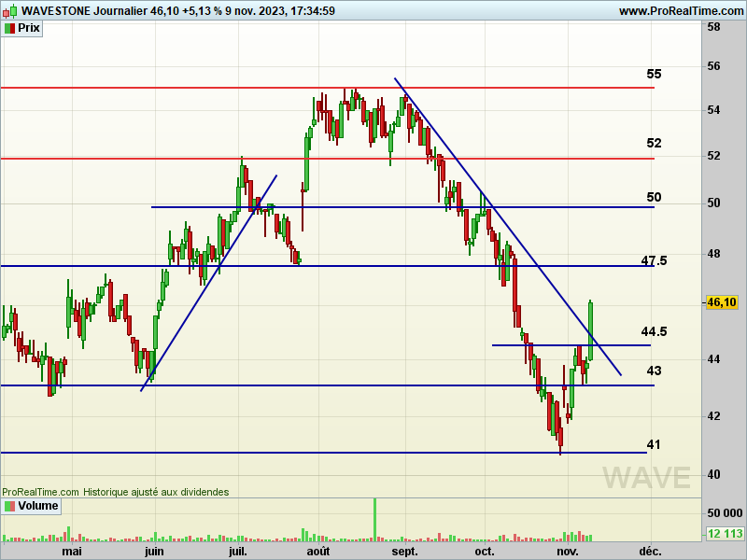Open the Prix panel label
This screenshot has width=747, height=560.
coord(29,28)
